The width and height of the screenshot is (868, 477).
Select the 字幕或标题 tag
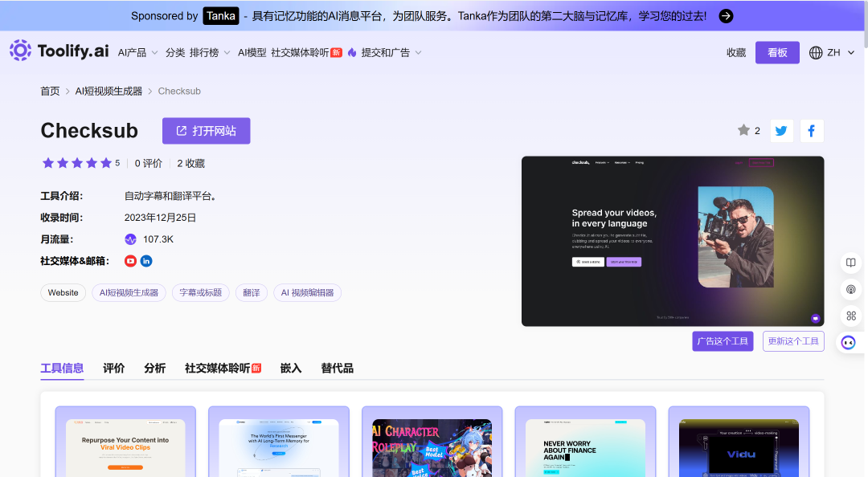[200, 293]
